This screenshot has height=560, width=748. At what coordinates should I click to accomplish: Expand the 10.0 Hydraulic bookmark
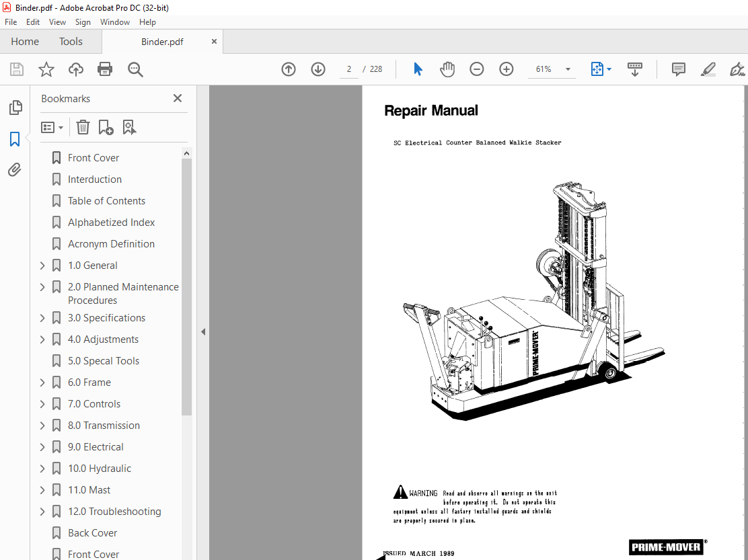(42, 469)
